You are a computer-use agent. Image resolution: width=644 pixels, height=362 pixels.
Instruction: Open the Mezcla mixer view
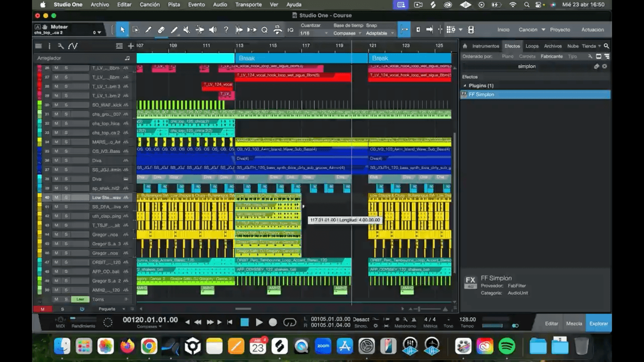pyautogui.click(x=574, y=323)
